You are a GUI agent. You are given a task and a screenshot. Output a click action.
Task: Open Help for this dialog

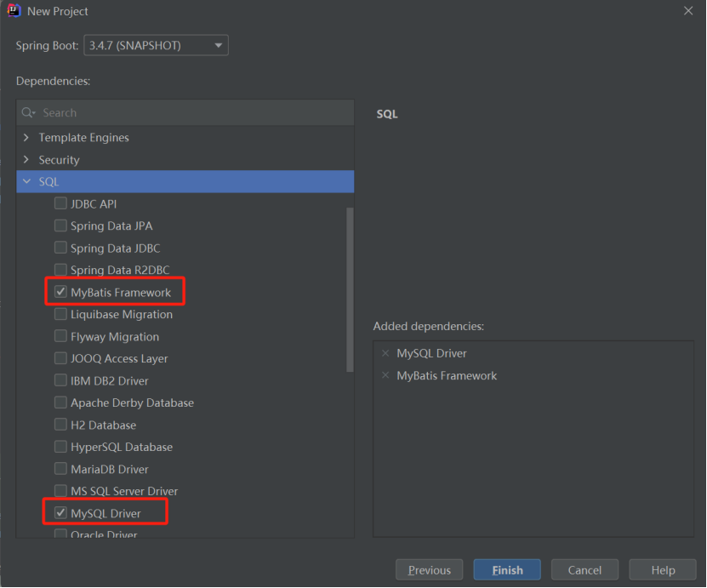coord(663,570)
